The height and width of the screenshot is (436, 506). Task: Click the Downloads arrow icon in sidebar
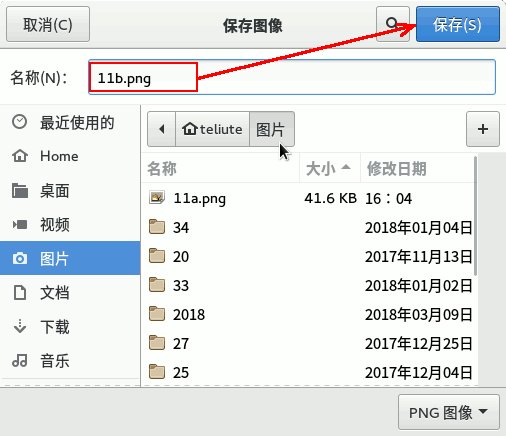pos(20,326)
